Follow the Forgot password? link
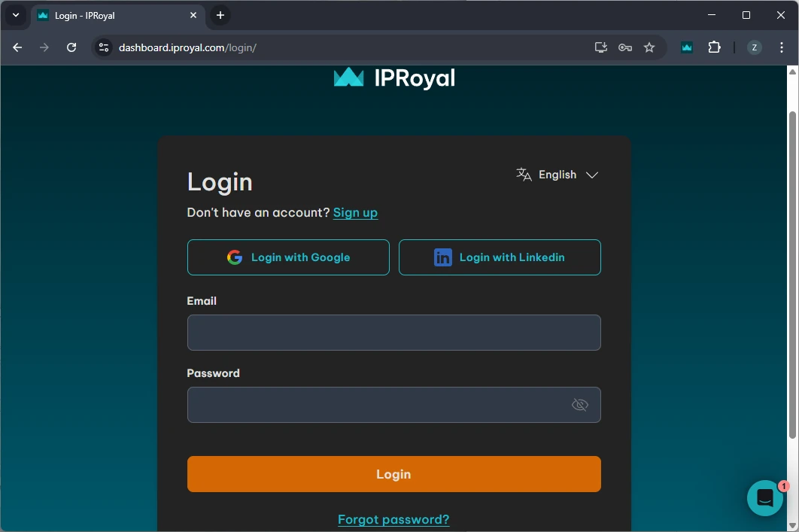Image resolution: width=799 pixels, height=532 pixels. pos(393,519)
